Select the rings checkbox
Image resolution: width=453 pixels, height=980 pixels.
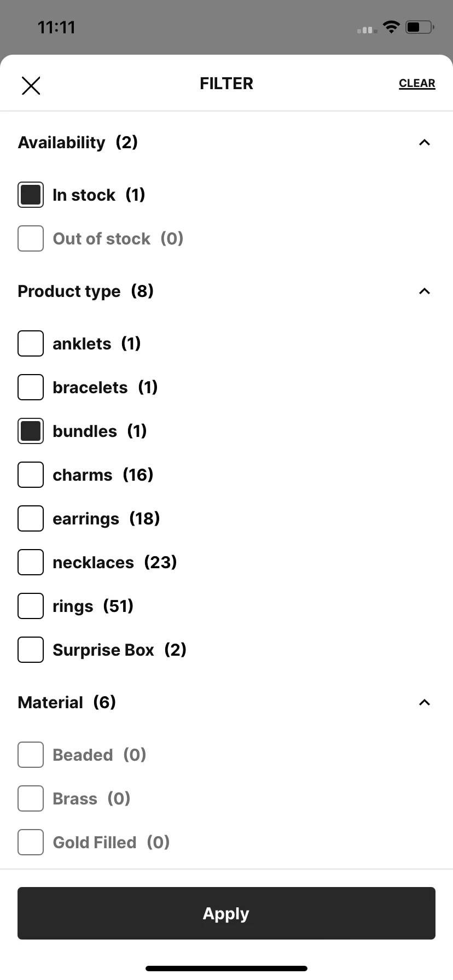(31, 606)
